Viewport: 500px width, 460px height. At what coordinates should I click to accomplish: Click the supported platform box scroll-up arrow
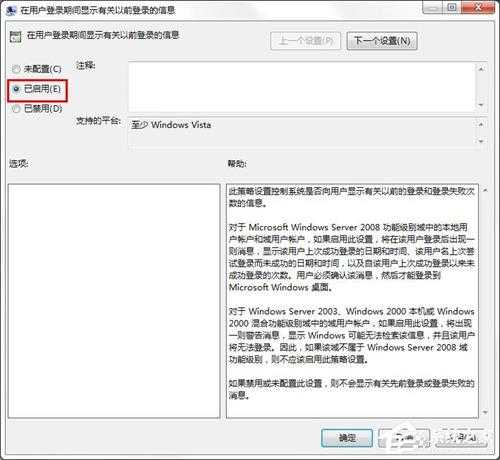tap(481, 125)
